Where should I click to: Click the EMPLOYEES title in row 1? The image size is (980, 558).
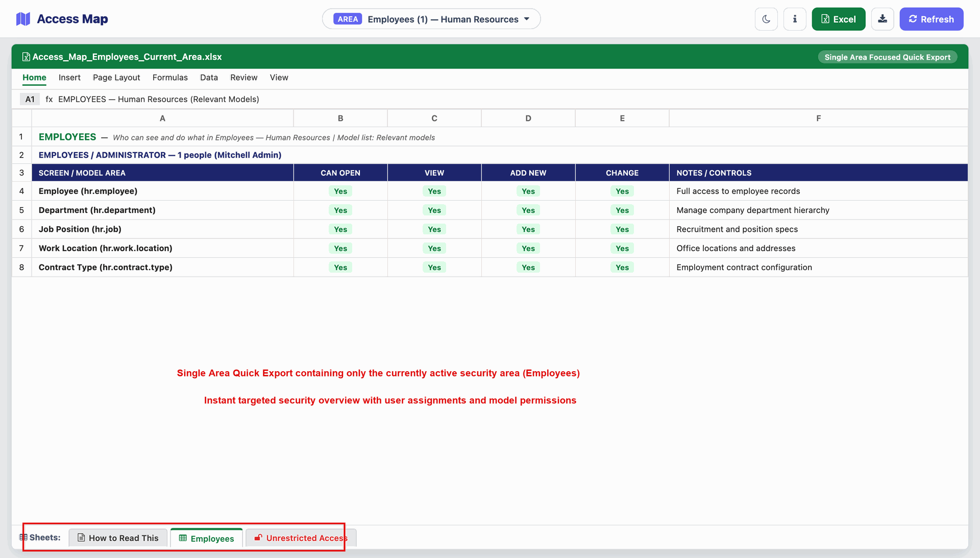[67, 137]
